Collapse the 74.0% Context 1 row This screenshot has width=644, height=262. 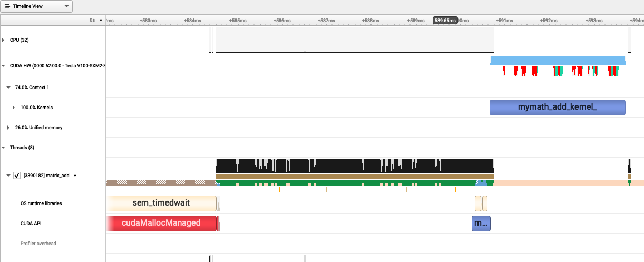point(8,88)
